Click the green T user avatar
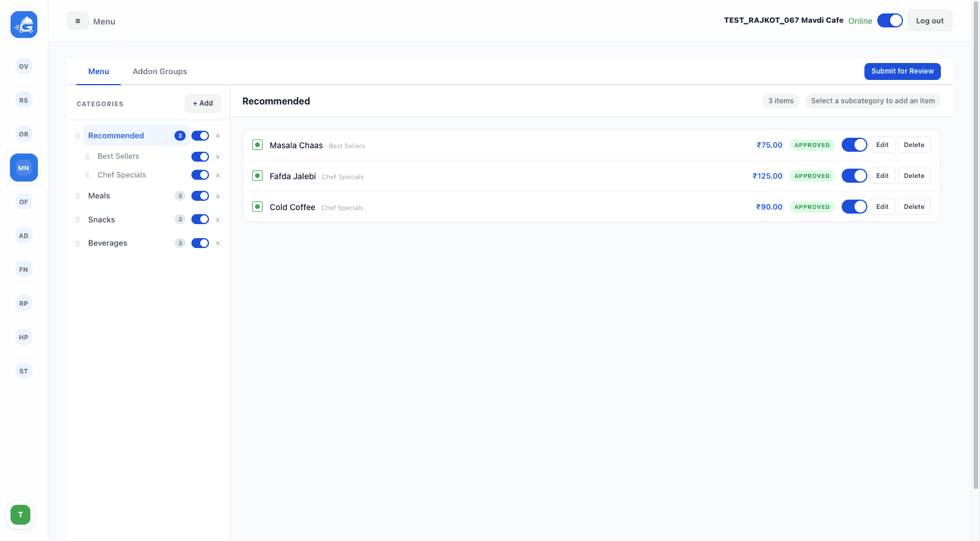 tap(20, 515)
